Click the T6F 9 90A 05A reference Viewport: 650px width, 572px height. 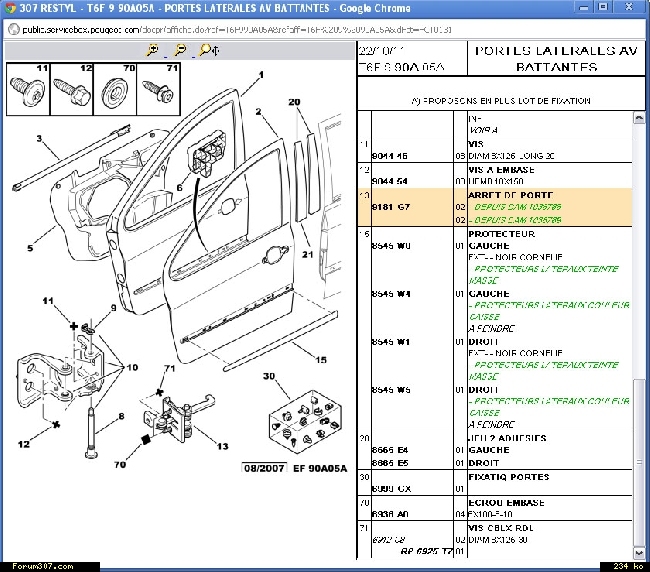point(402,67)
